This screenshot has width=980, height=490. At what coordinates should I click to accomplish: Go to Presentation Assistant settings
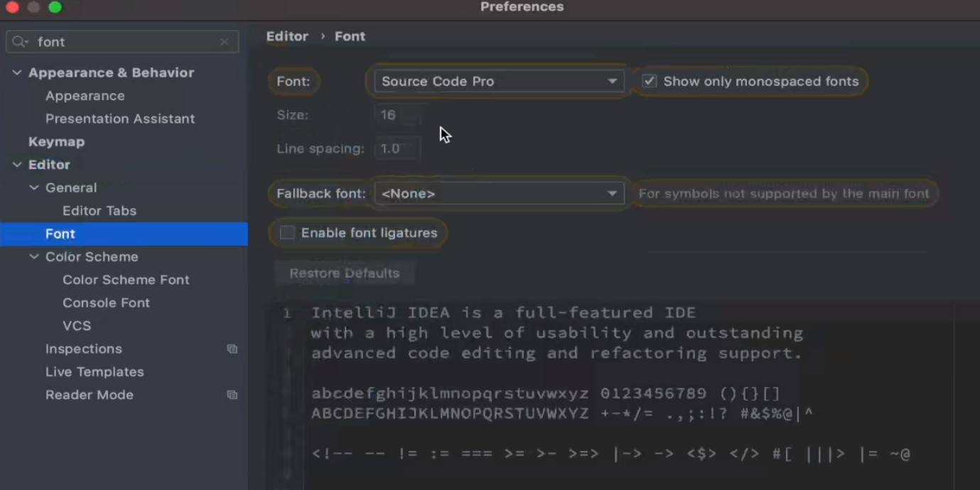pyautogui.click(x=119, y=119)
